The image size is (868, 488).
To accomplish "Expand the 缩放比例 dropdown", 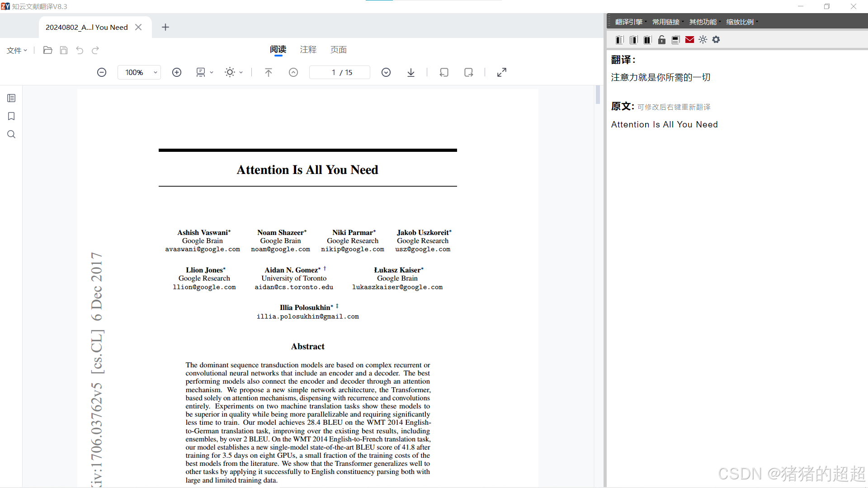I will click(742, 22).
